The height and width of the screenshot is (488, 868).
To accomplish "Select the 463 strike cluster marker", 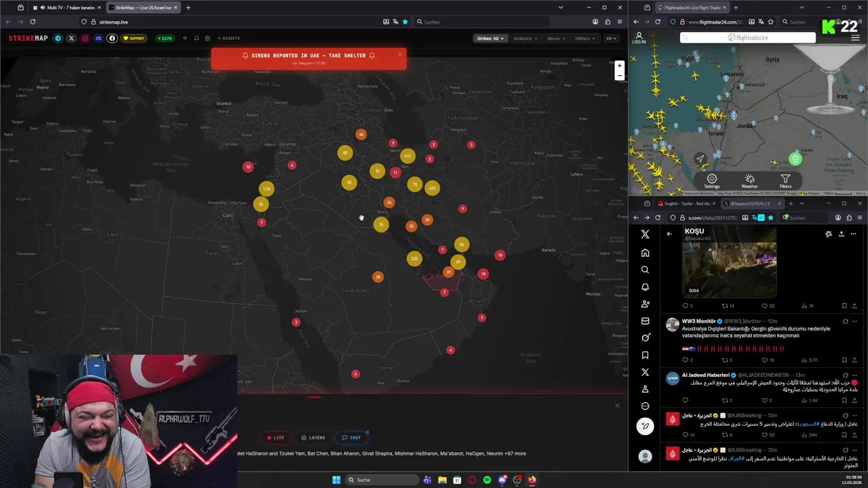I will coord(432,188).
